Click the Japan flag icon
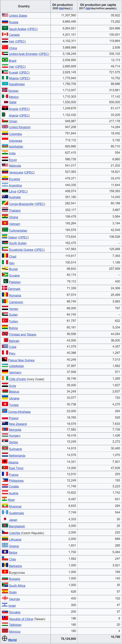 coord(5,519)
